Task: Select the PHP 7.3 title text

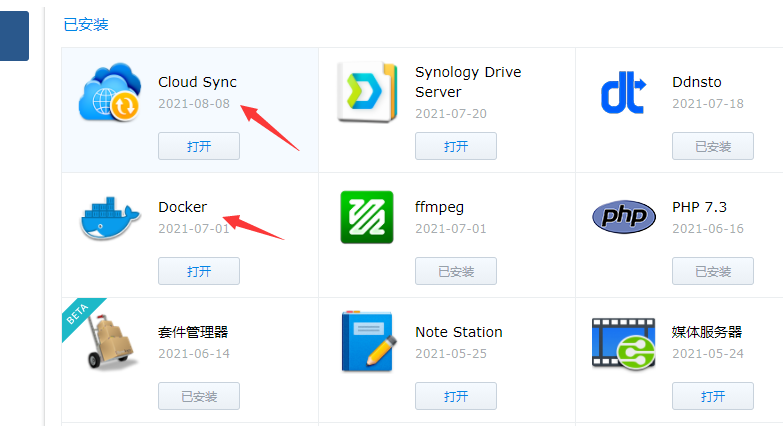Action: (699, 207)
